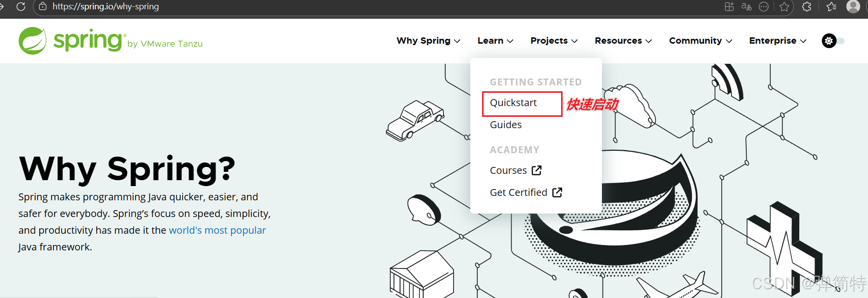The image size is (868, 298).
Task: Click the ACADEMY section label
Action: tap(515, 150)
